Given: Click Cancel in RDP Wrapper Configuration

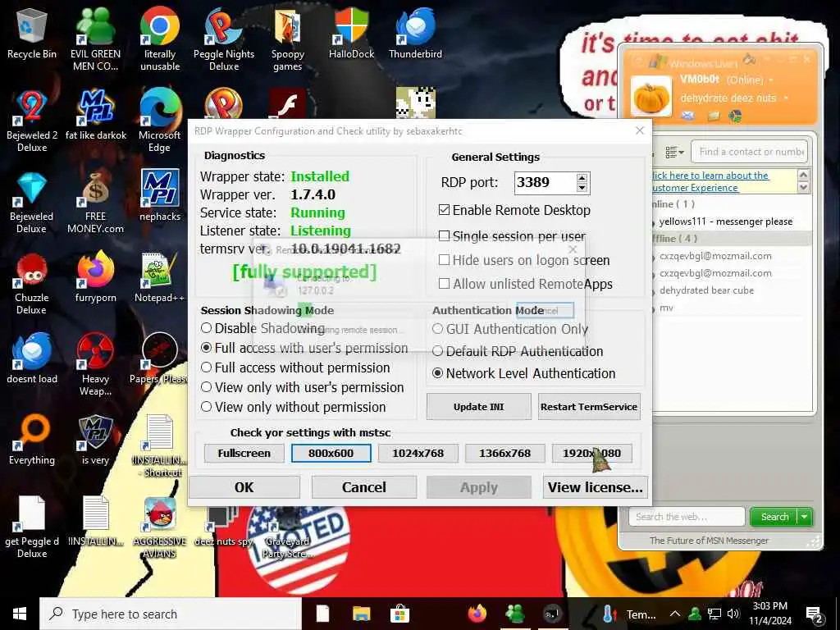Looking at the screenshot, I should pos(363,487).
